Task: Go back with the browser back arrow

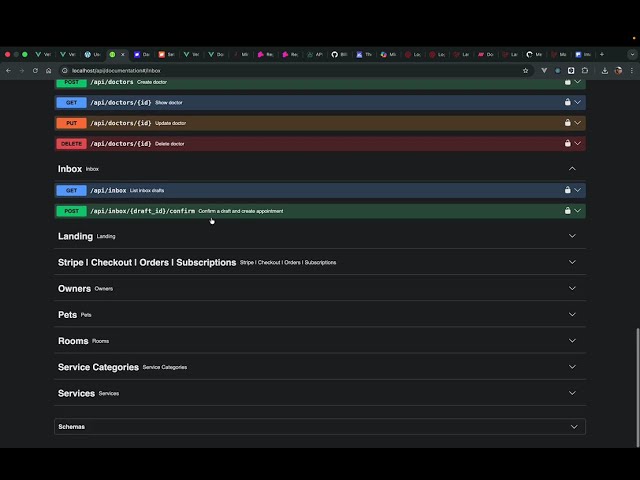Action: (x=9, y=71)
